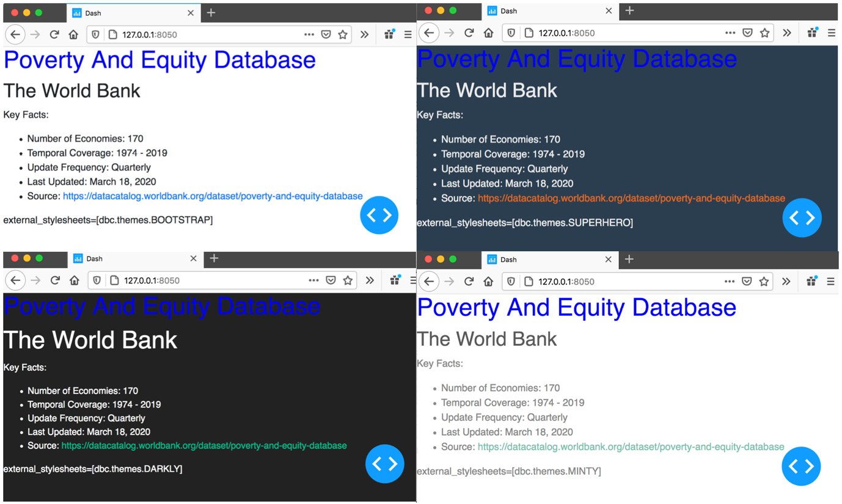
Task: Click tracking protection shield in BOOTSTRAP window
Action: click(x=95, y=35)
